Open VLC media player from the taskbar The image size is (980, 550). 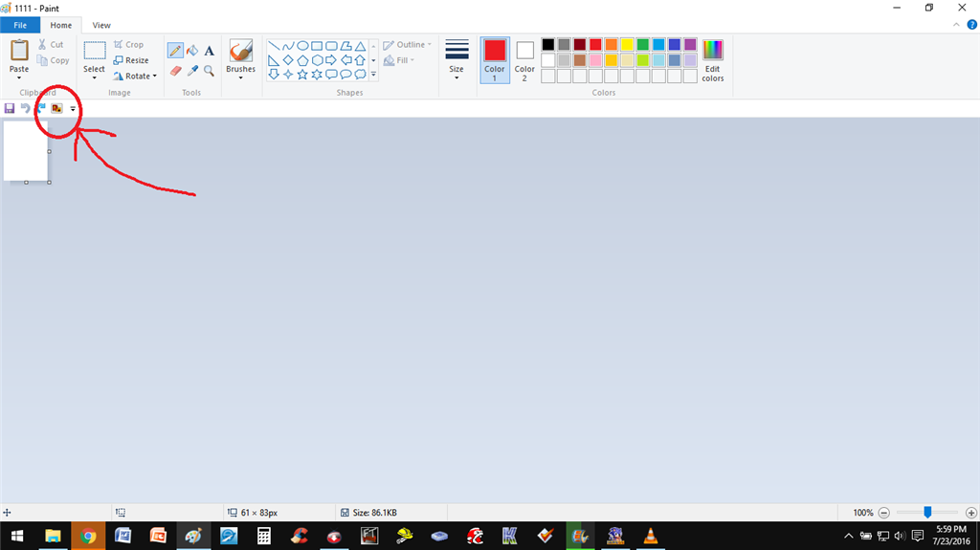651,537
